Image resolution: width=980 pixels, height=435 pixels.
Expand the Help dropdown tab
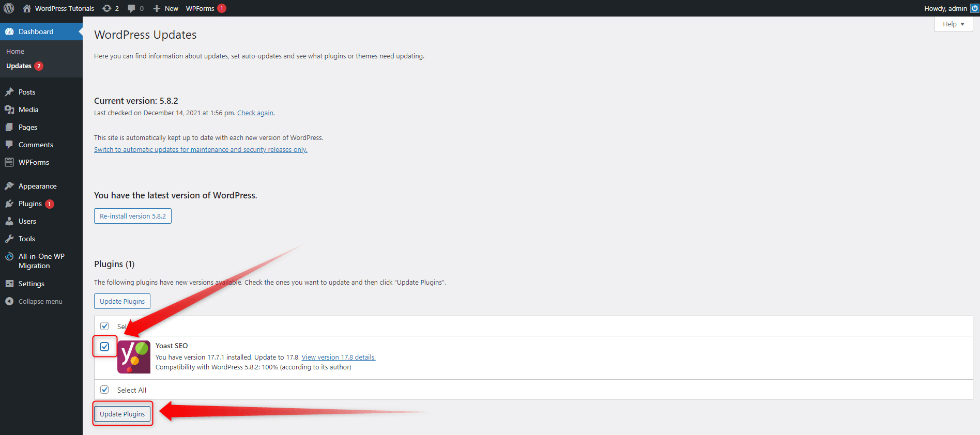(953, 24)
